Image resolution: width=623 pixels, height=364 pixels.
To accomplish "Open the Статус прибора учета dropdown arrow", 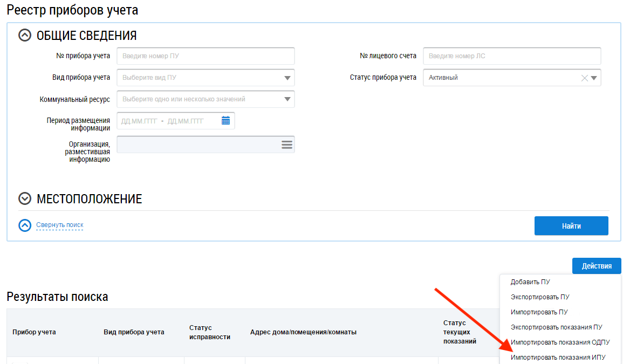I will pos(594,78).
